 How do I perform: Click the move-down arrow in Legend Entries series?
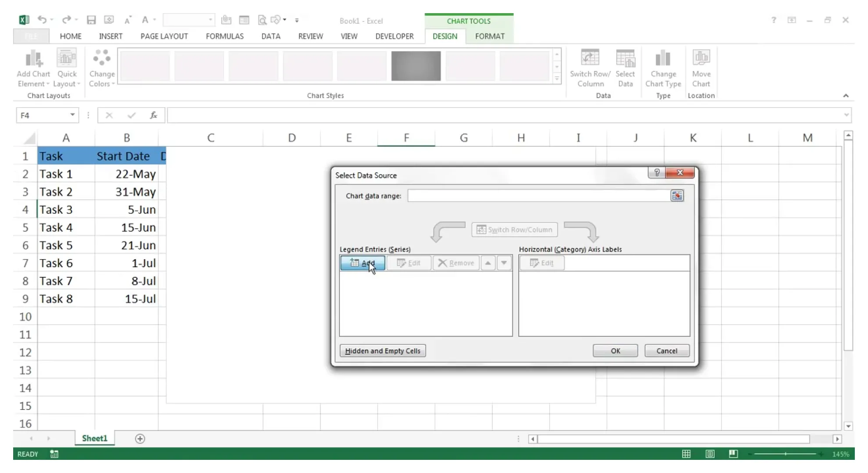point(504,263)
